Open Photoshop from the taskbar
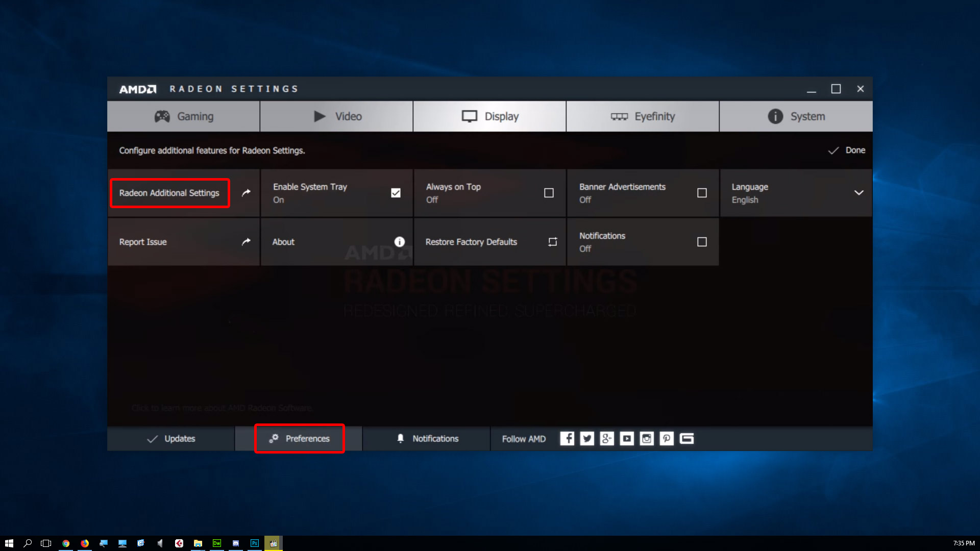980x551 pixels. pos(255,543)
